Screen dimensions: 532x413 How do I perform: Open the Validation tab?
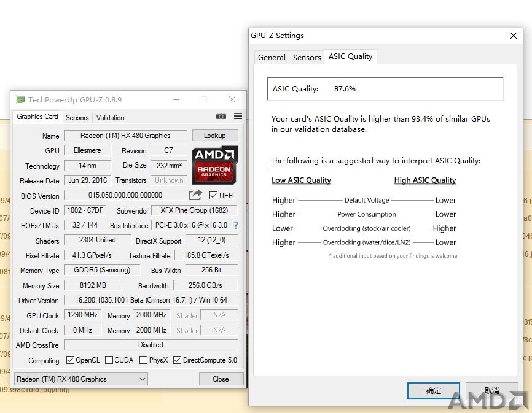tap(110, 118)
